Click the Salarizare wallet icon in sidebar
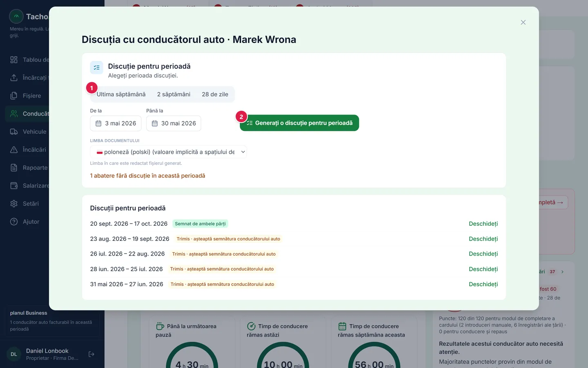 (14, 186)
